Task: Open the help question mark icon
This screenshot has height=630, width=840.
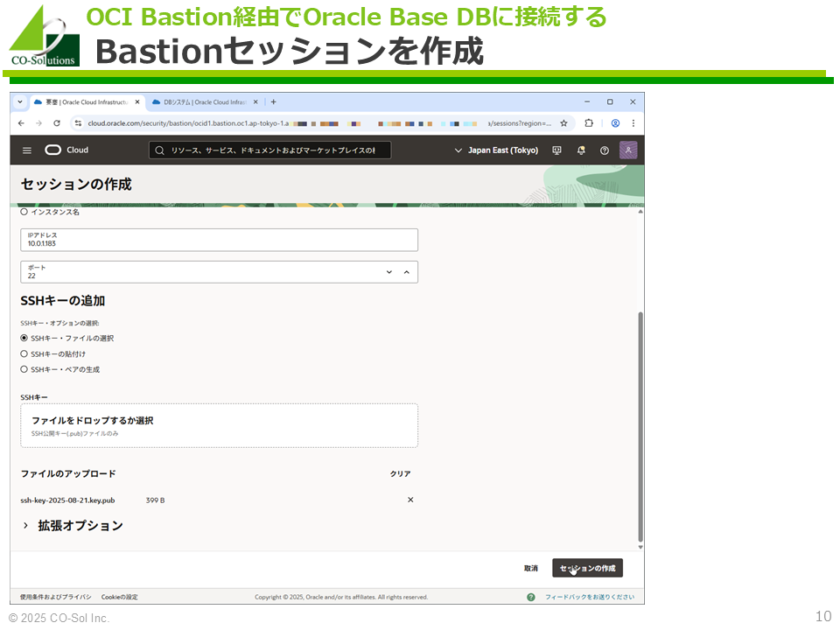Action: pos(605,150)
